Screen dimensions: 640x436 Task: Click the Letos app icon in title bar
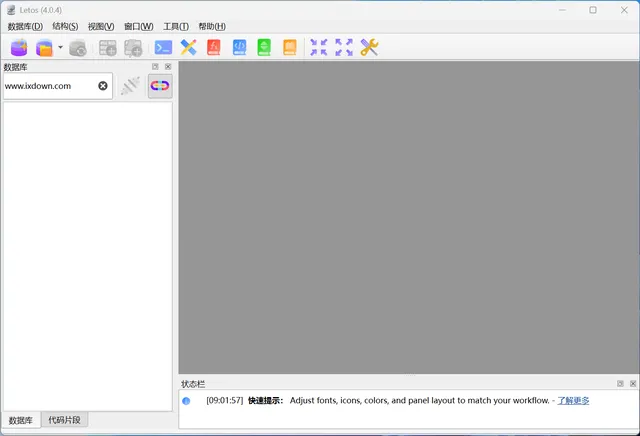coord(11,10)
